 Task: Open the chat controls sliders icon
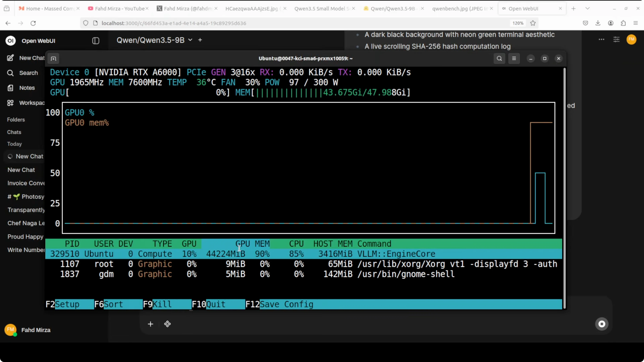(x=616, y=40)
